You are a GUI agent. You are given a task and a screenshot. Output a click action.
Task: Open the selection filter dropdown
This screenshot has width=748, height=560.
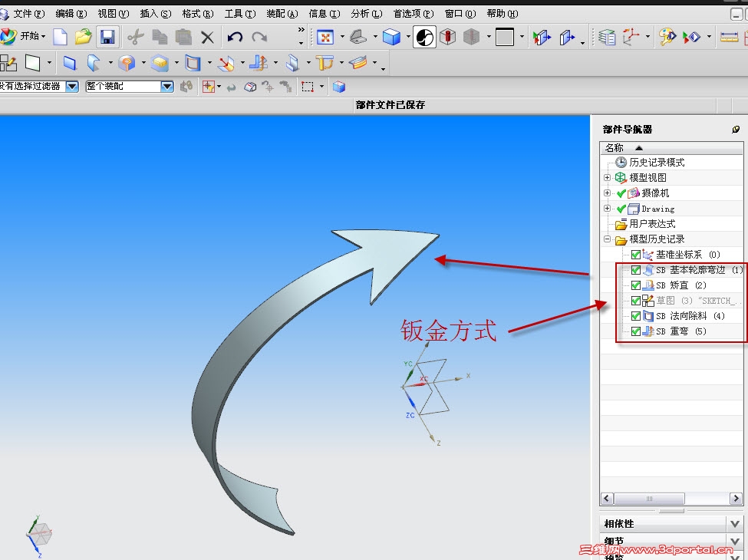[x=72, y=87]
